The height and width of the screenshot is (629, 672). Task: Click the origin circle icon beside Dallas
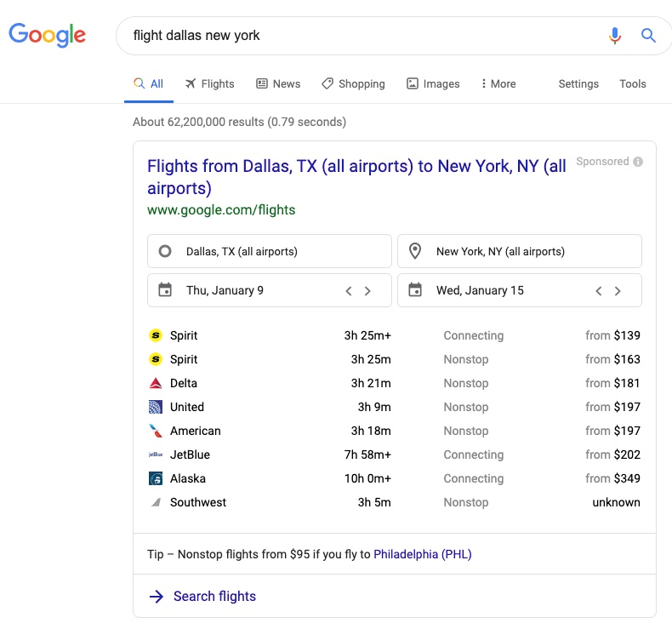click(165, 251)
